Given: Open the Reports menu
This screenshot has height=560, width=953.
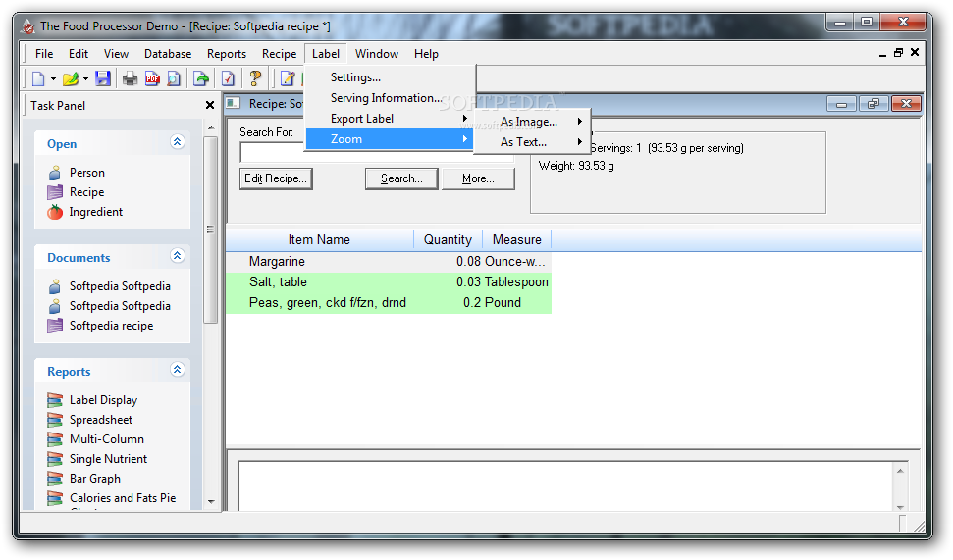Looking at the screenshot, I should 227,53.
